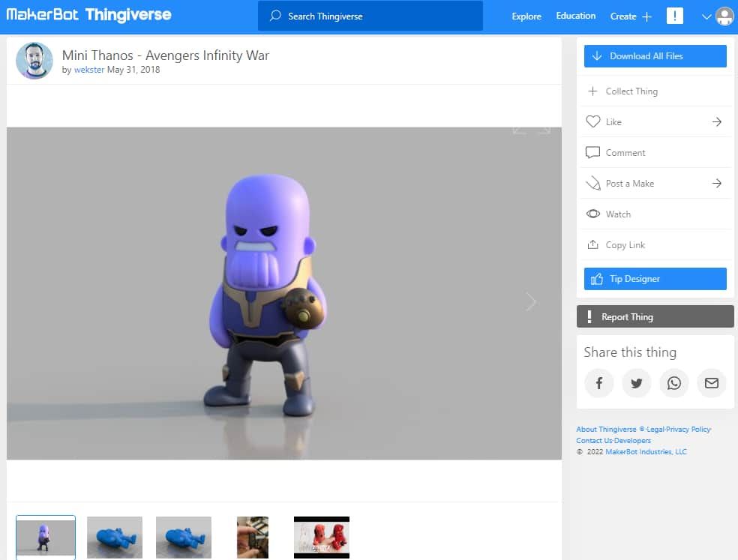This screenshot has height=560, width=738.
Task: Click the Download All Files button
Action: click(x=655, y=55)
